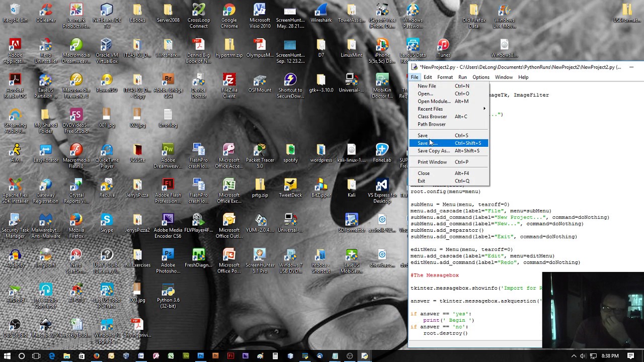Open Wireshark from the desktop
Image resolution: width=644 pixels, height=362 pixels.
320,12
